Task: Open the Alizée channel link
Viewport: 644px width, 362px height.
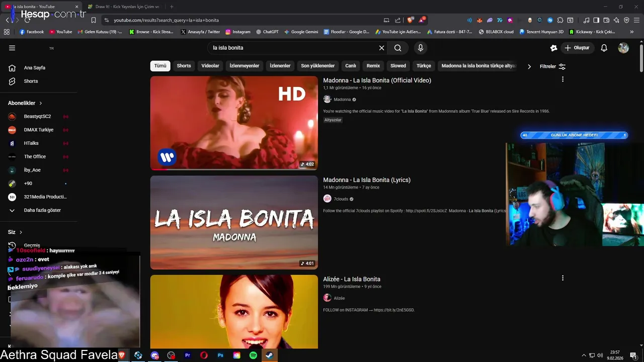Action: point(339,298)
